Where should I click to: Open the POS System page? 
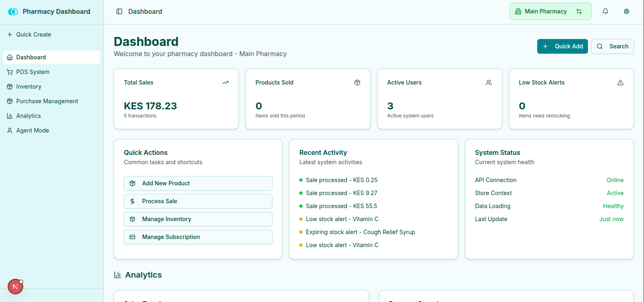coord(32,72)
